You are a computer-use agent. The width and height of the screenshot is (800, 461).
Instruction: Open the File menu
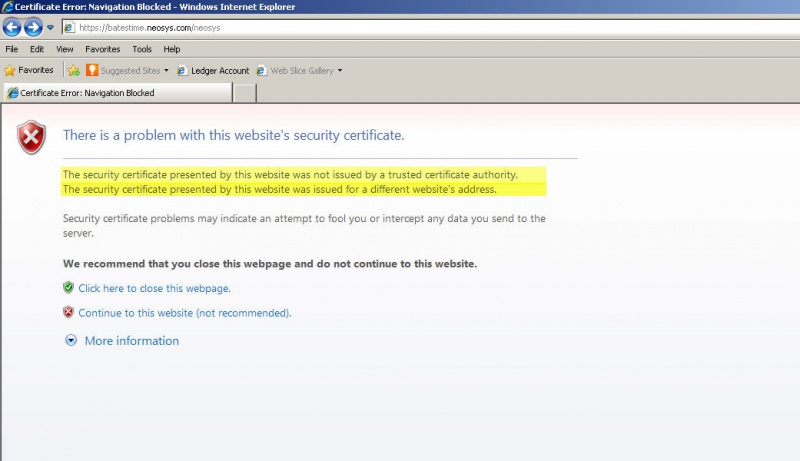point(12,49)
